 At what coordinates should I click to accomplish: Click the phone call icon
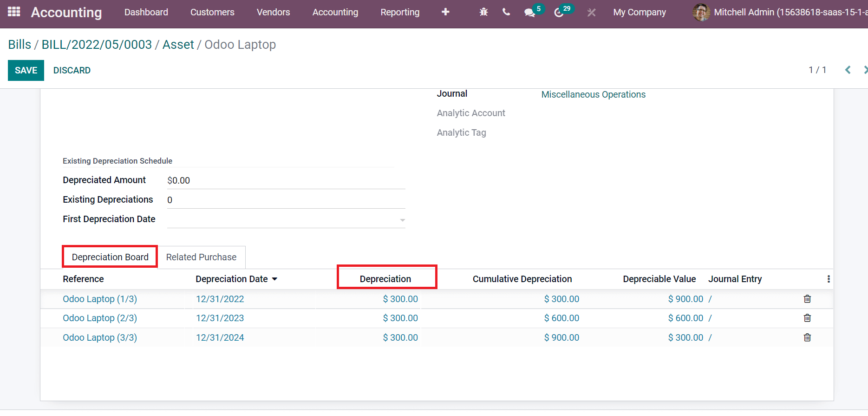click(506, 12)
